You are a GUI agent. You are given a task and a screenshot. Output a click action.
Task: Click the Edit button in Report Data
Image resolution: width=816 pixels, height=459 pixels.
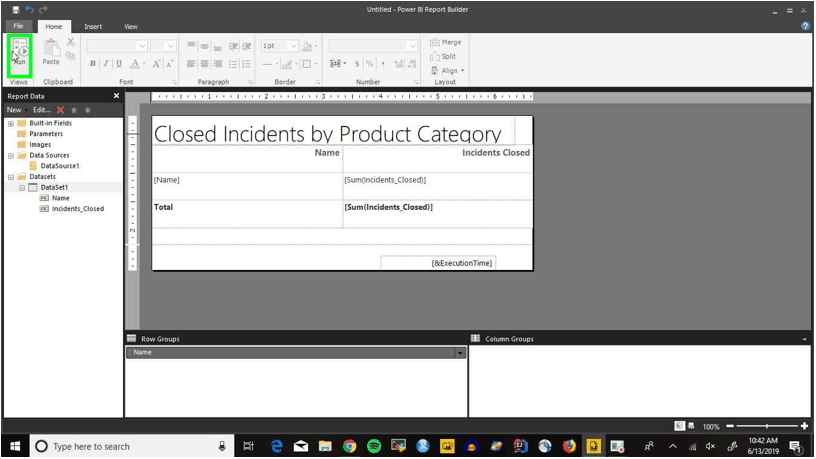[x=42, y=110]
